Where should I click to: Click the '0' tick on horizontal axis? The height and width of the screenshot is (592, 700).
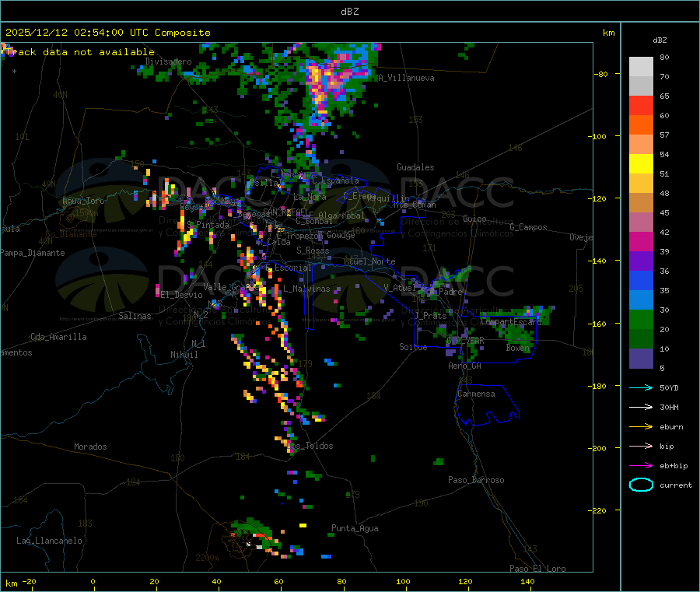coord(93,581)
